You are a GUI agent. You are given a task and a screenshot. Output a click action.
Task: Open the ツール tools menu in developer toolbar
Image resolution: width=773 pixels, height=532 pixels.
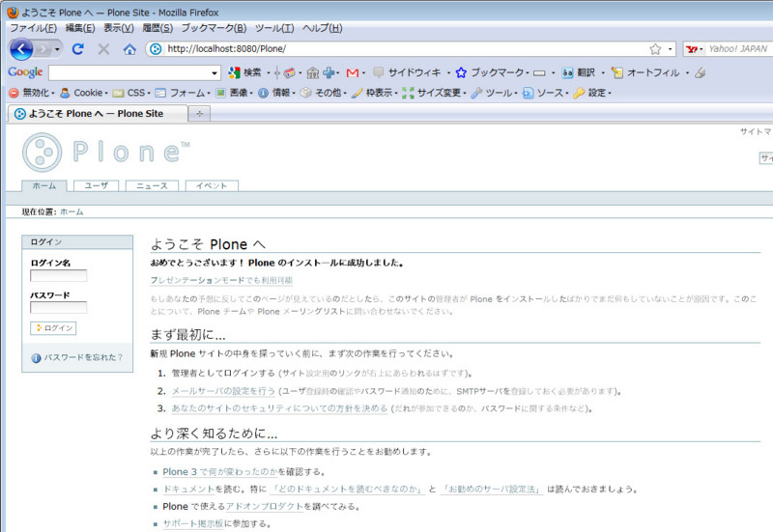pos(494,93)
